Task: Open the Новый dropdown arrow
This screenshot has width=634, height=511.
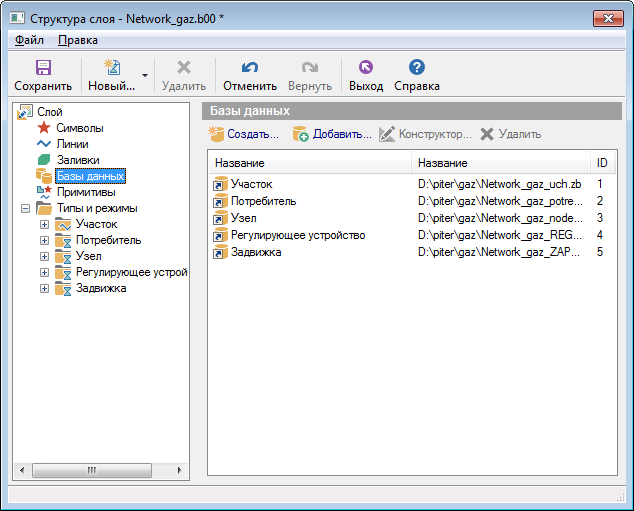Action: coord(145,75)
